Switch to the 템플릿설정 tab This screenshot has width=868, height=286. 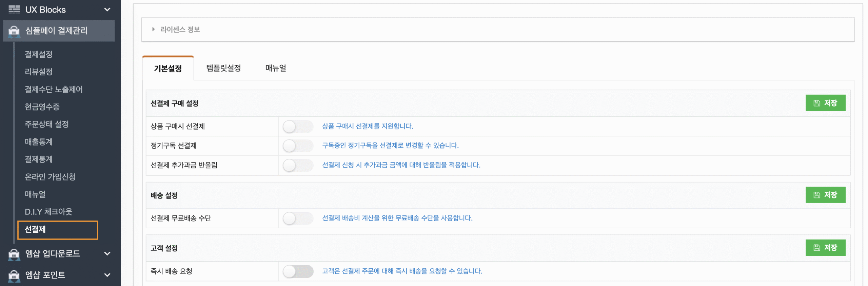point(223,68)
